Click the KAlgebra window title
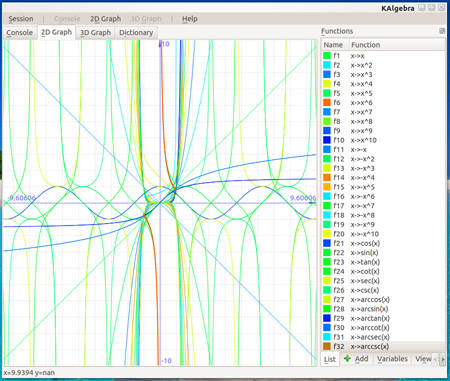This screenshot has width=450, height=381. click(x=398, y=8)
